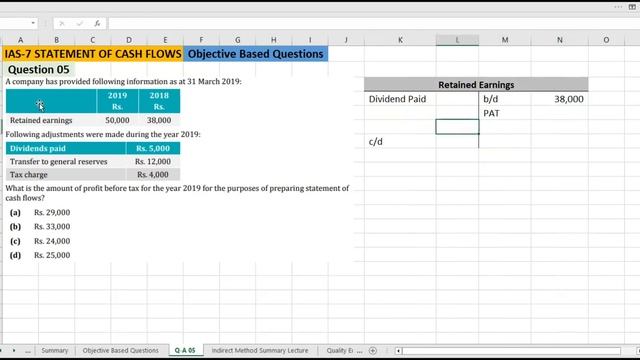
Task: Click option (b) Rs. 33,000
Action: (40, 227)
